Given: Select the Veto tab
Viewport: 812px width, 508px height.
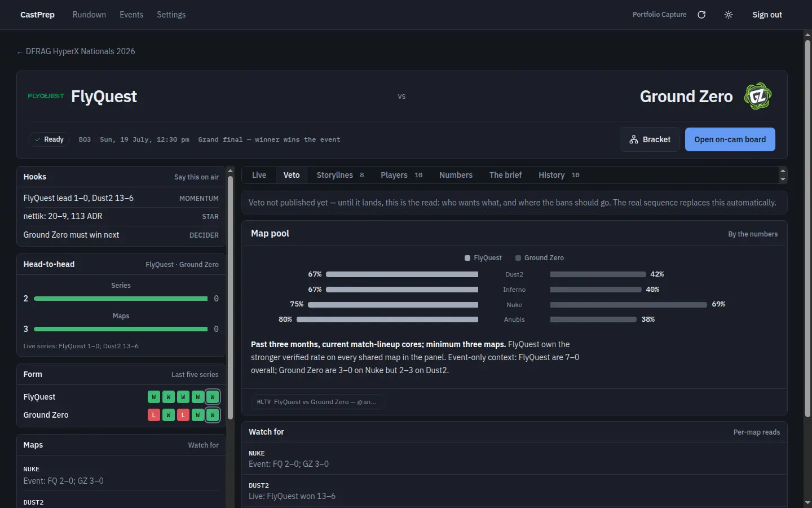Looking at the screenshot, I should [x=292, y=175].
